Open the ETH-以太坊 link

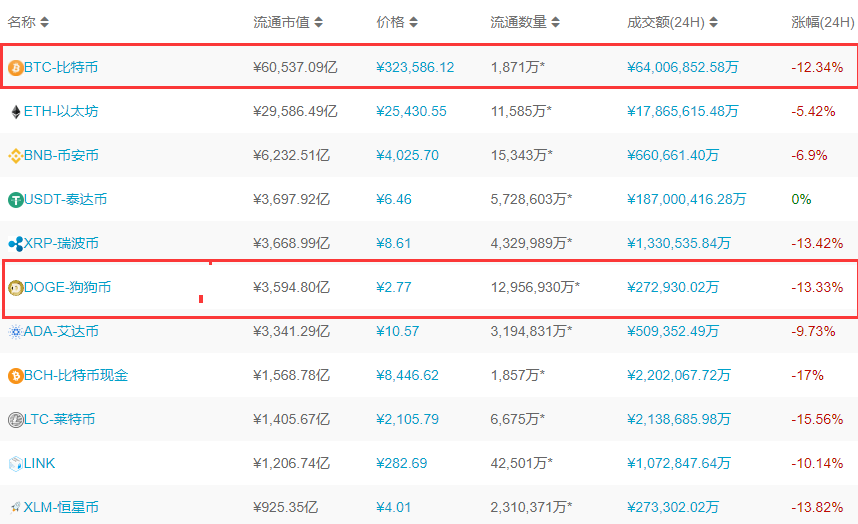pyautogui.click(x=61, y=112)
